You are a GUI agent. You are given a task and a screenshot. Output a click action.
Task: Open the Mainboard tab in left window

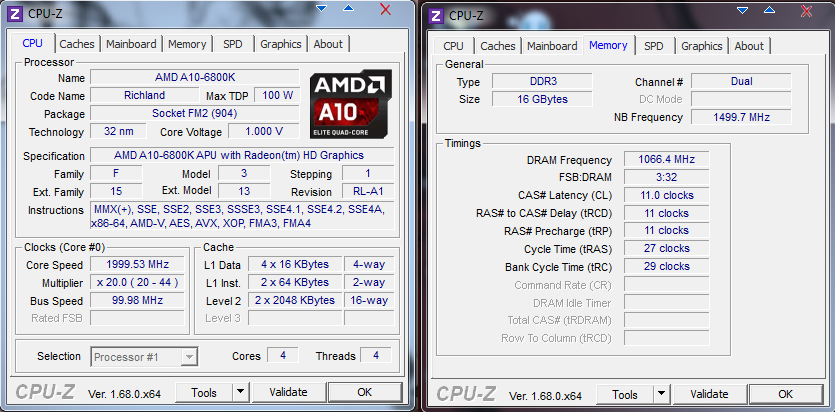(x=131, y=44)
